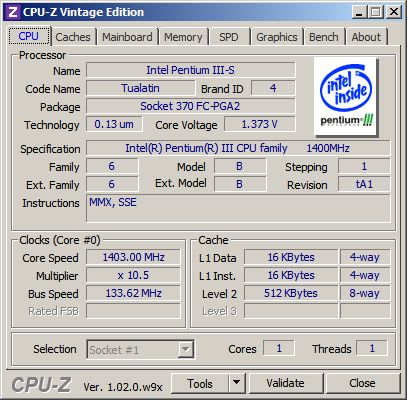The image size is (407, 400).
Task: Click the empty Level 3 size field
Action: point(291,311)
